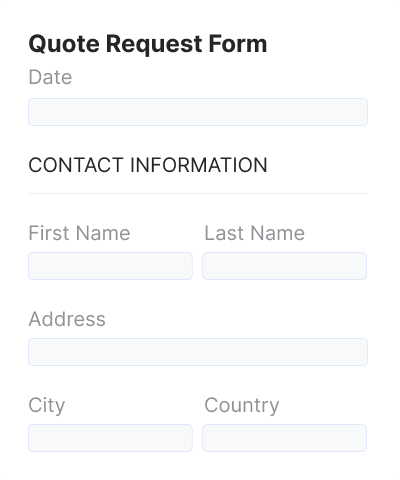400x480 pixels.
Task: Click the Country label
Action: (x=242, y=406)
